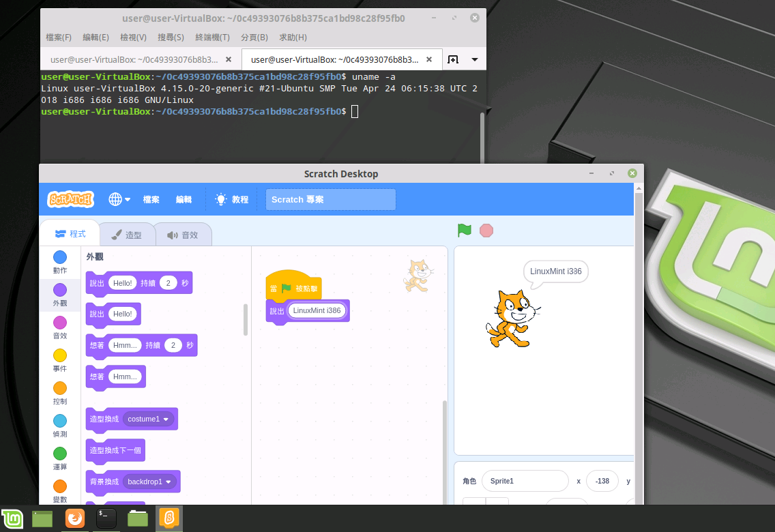Click the cat sprite on the stage
775x532 pixels.
click(512, 319)
